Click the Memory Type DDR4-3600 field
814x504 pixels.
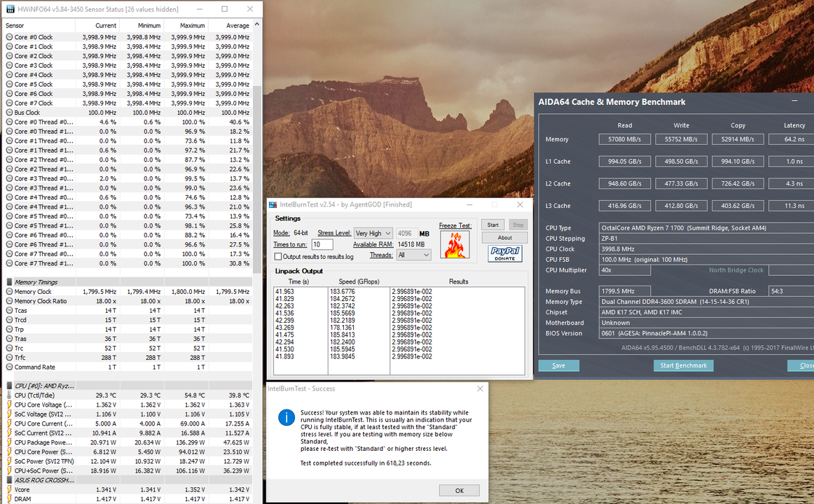point(707,302)
